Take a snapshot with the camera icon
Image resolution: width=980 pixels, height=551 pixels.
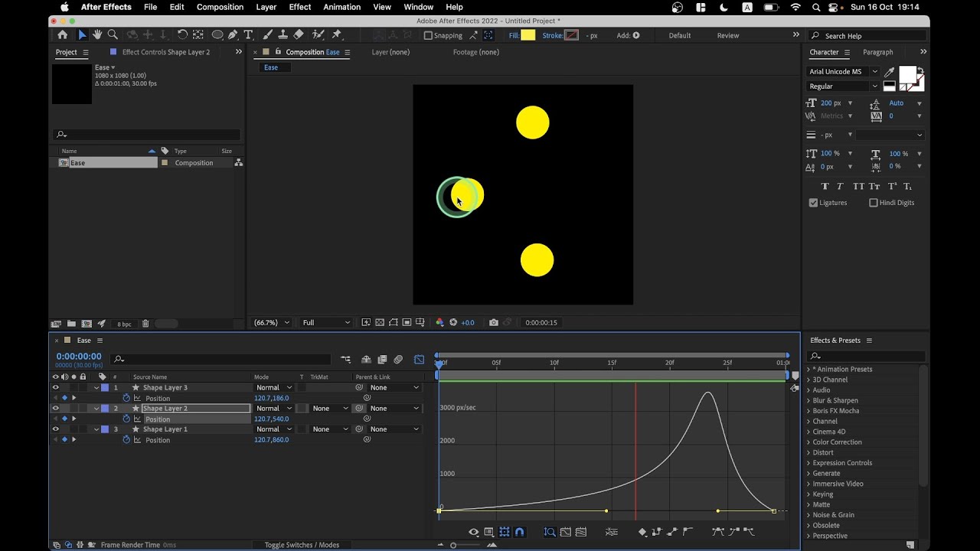(x=494, y=323)
